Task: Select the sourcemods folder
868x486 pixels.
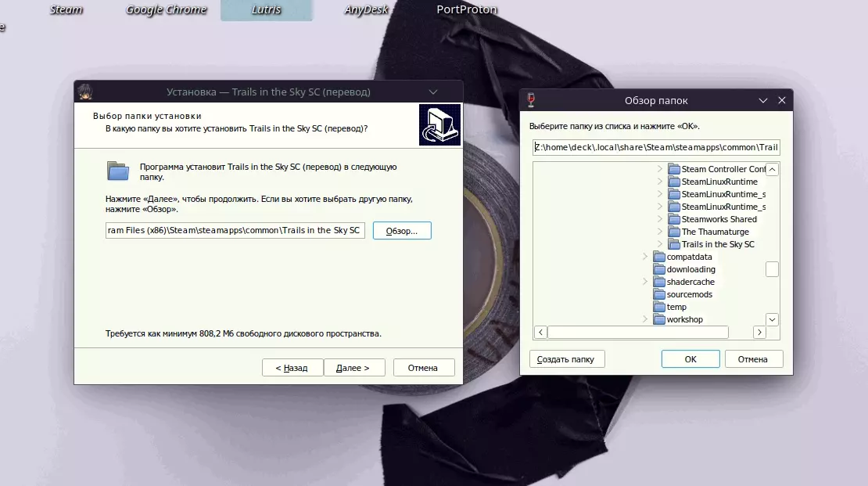Action: click(x=689, y=294)
